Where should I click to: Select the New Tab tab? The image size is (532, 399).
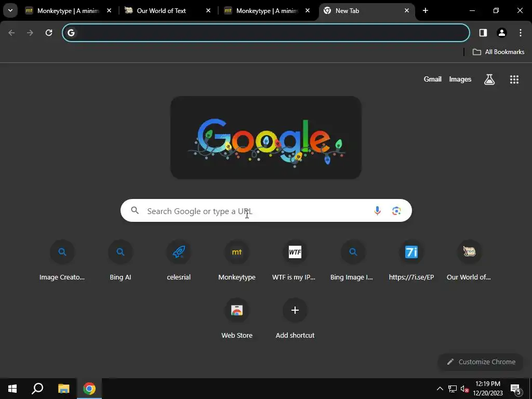pos(366,11)
